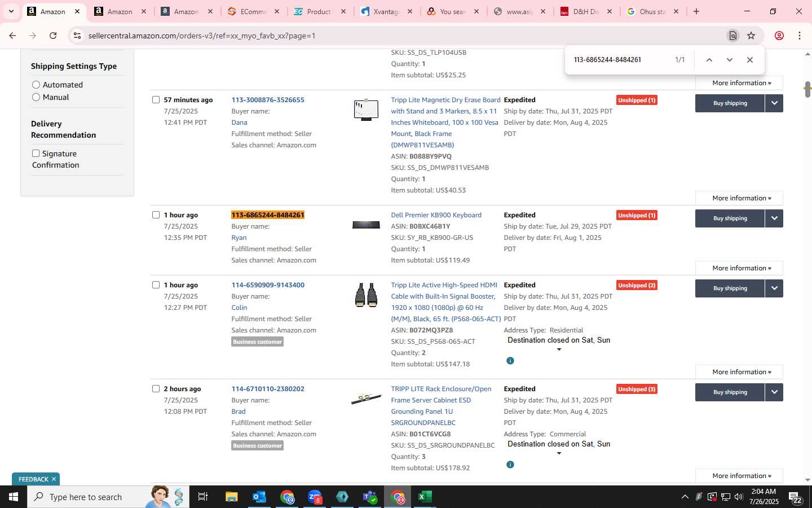Open new browser tab
This screenshot has width=812, height=508.
[x=696, y=11]
